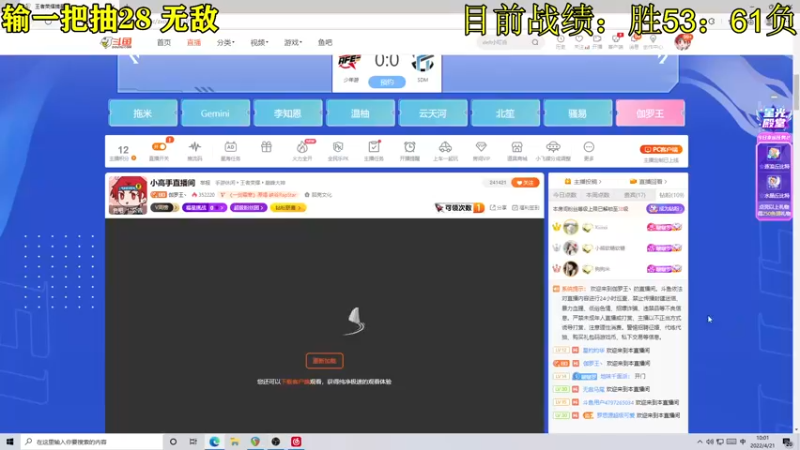
Task: Open the 道具商城 shop icon
Action: 517,147
